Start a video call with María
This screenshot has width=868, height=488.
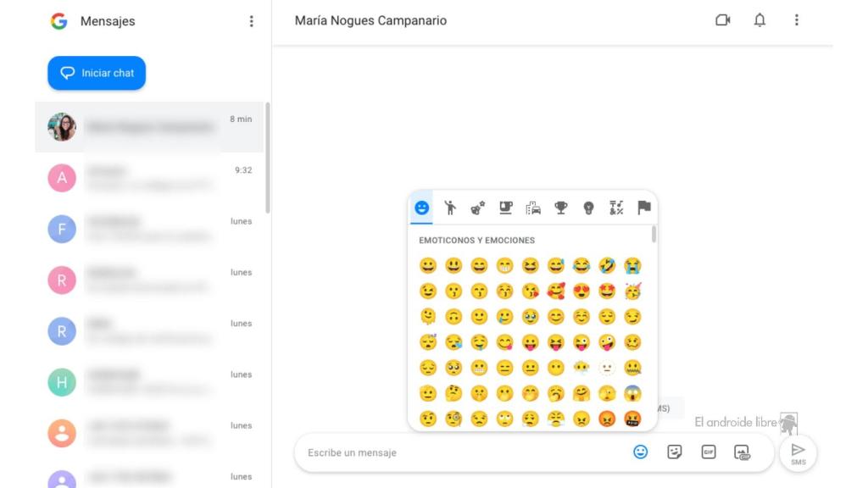point(722,20)
